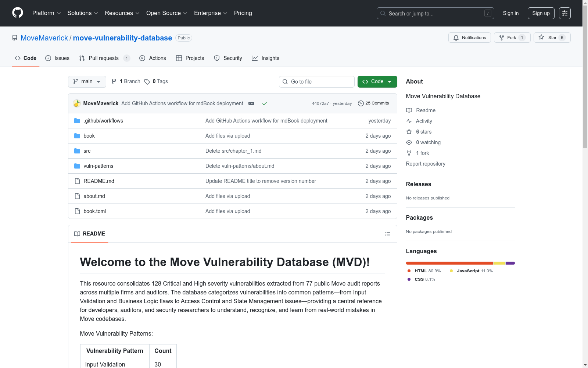
Task: Star this repository
Action: click(552, 38)
